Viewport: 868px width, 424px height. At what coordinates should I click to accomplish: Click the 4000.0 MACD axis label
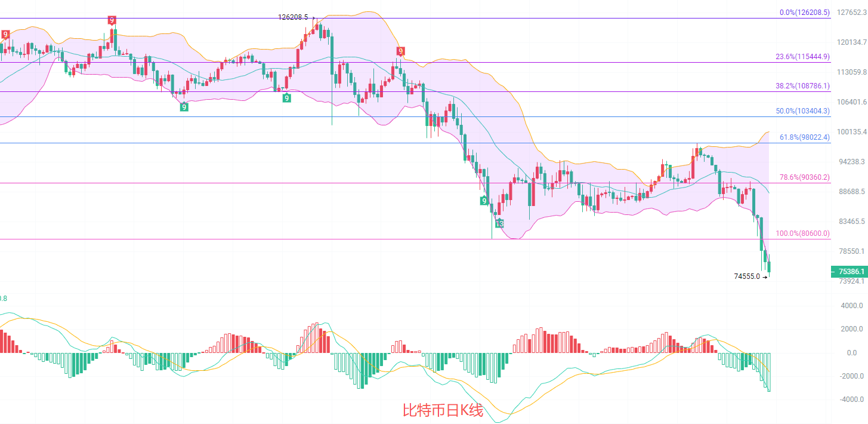(x=851, y=306)
